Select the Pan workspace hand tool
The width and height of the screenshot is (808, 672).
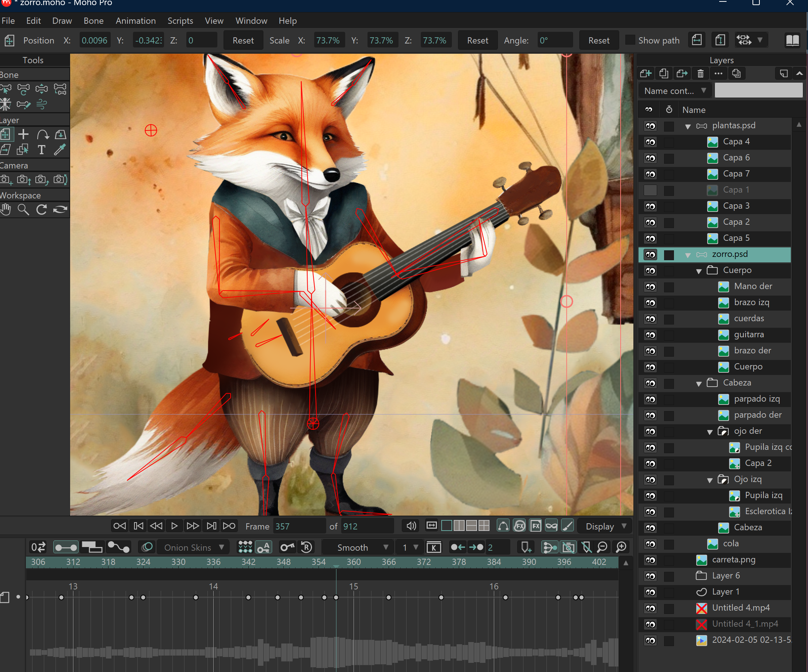pyautogui.click(x=6, y=209)
